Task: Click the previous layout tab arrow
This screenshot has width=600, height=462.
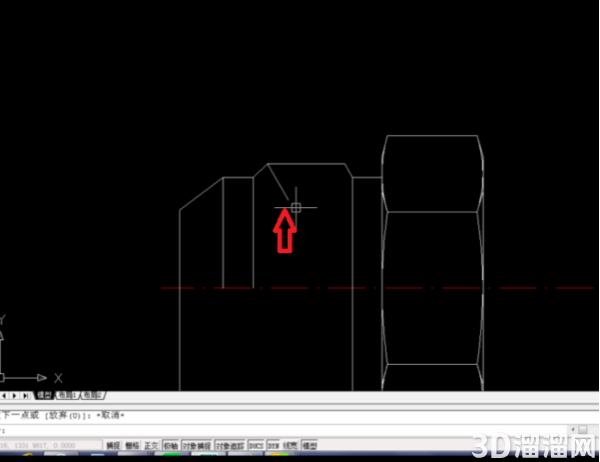Action: pos(4,395)
